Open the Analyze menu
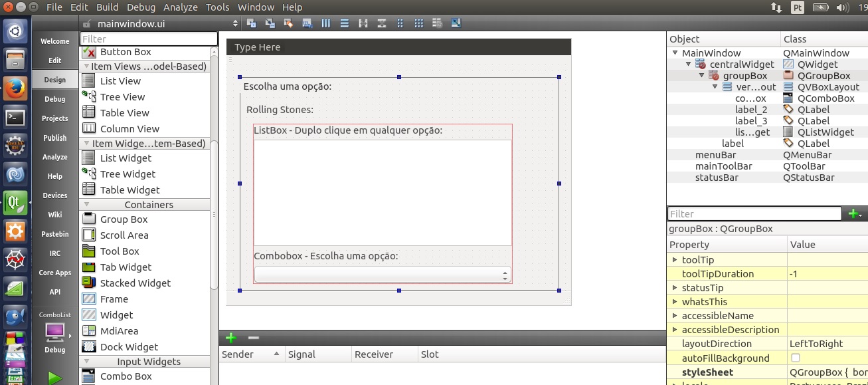The height and width of the screenshot is (385, 868). (x=181, y=7)
